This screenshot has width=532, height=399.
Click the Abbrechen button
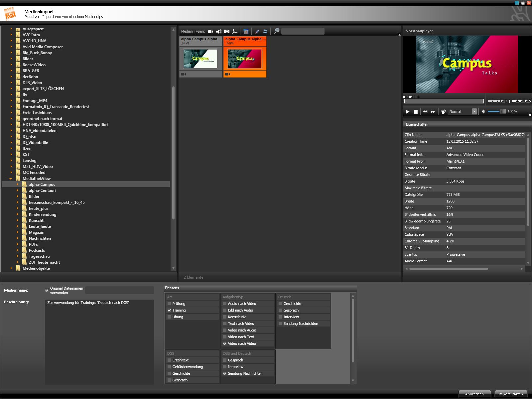[474, 394]
